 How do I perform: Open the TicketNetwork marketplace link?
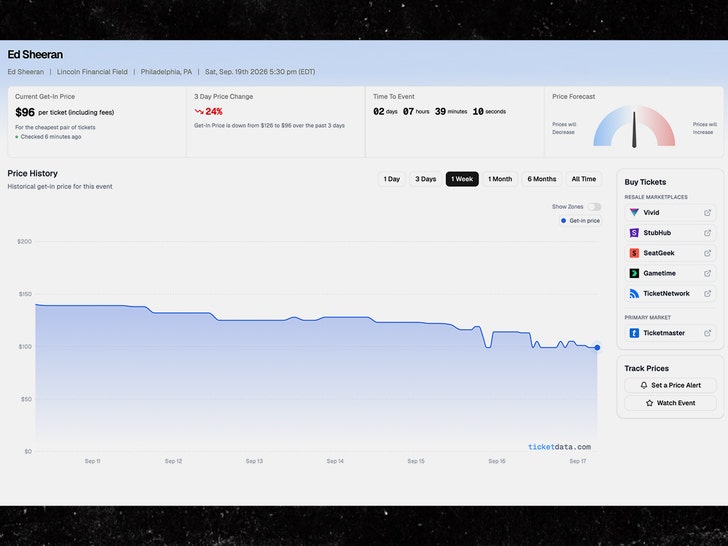pos(670,293)
